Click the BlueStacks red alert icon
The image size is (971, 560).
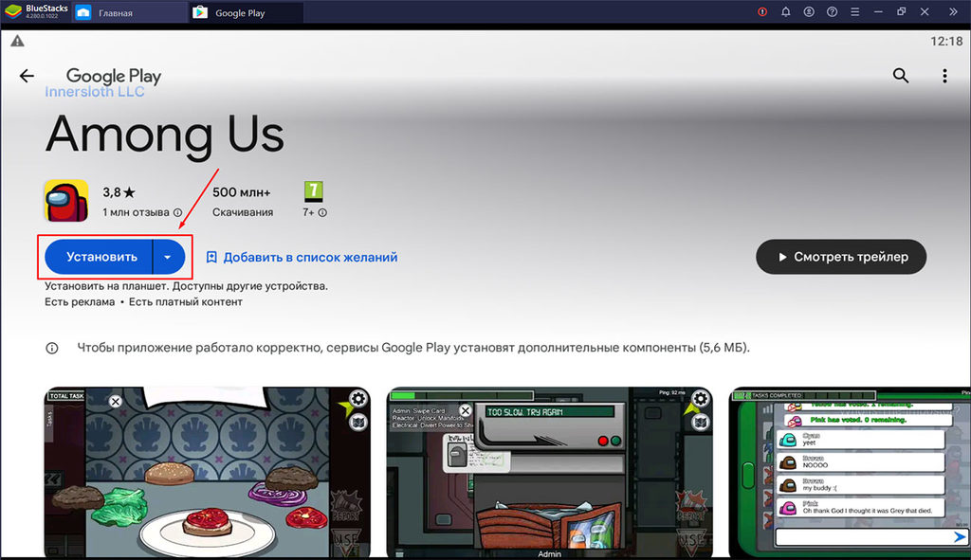pos(762,11)
